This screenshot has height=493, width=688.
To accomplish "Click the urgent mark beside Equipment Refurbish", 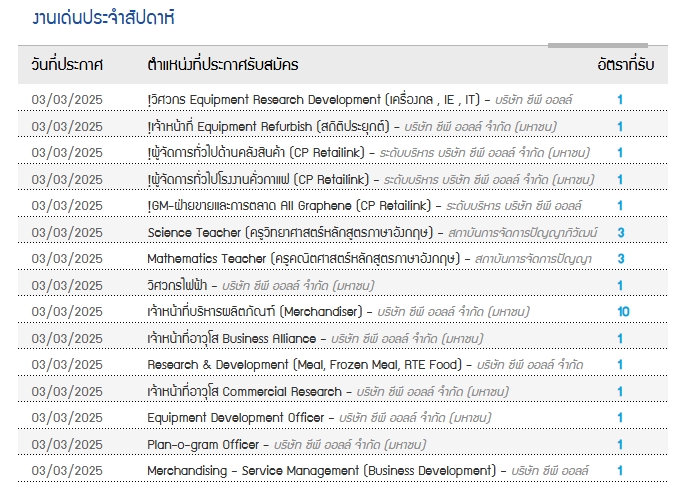I will click(x=149, y=126).
